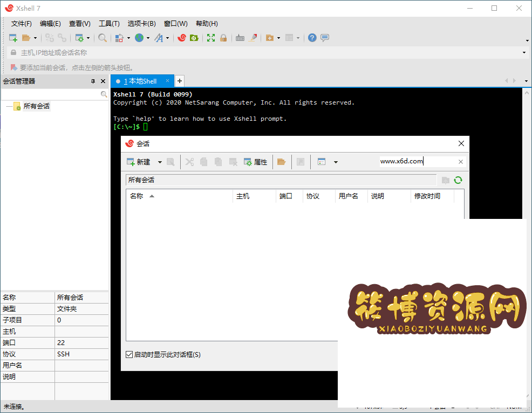Viewport: 532px width, 413px height.
Task: Open the 帮助(H) menu
Action: [x=207, y=23]
